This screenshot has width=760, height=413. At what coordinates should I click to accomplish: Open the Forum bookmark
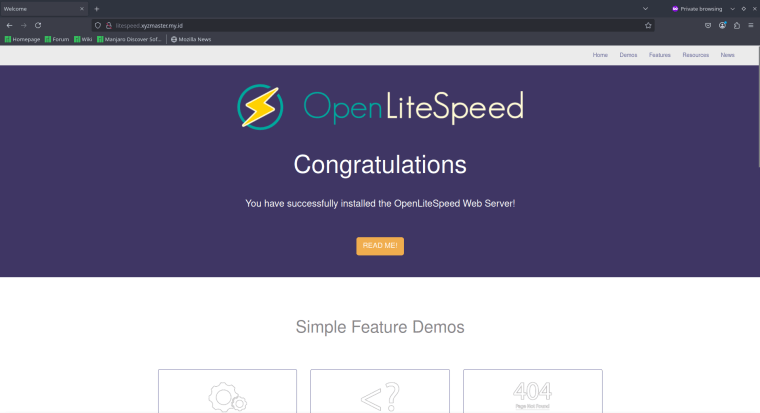(x=57, y=39)
